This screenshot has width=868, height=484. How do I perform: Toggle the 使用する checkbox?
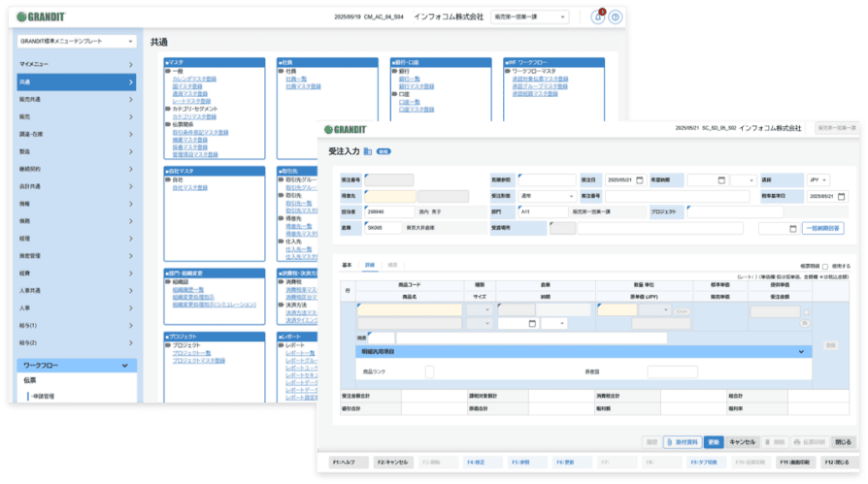824,266
